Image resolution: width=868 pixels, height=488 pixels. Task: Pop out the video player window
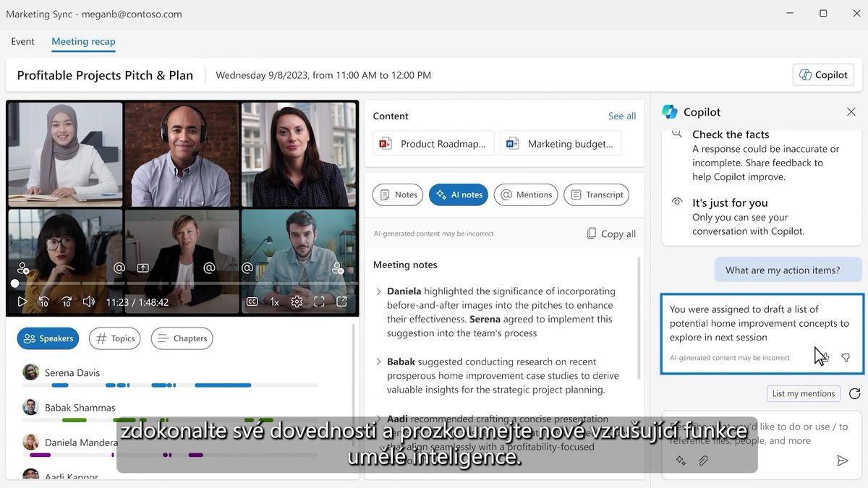(x=341, y=302)
